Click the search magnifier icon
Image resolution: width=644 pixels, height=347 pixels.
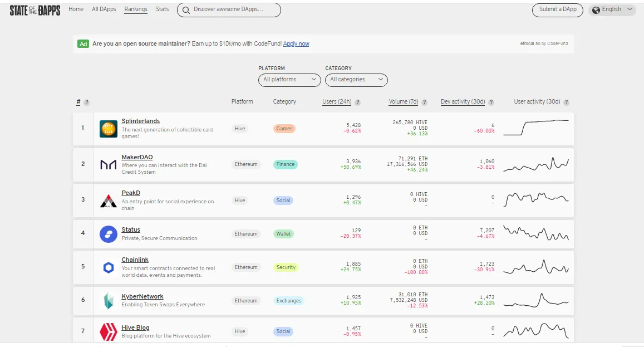pyautogui.click(x=186, y=10)
